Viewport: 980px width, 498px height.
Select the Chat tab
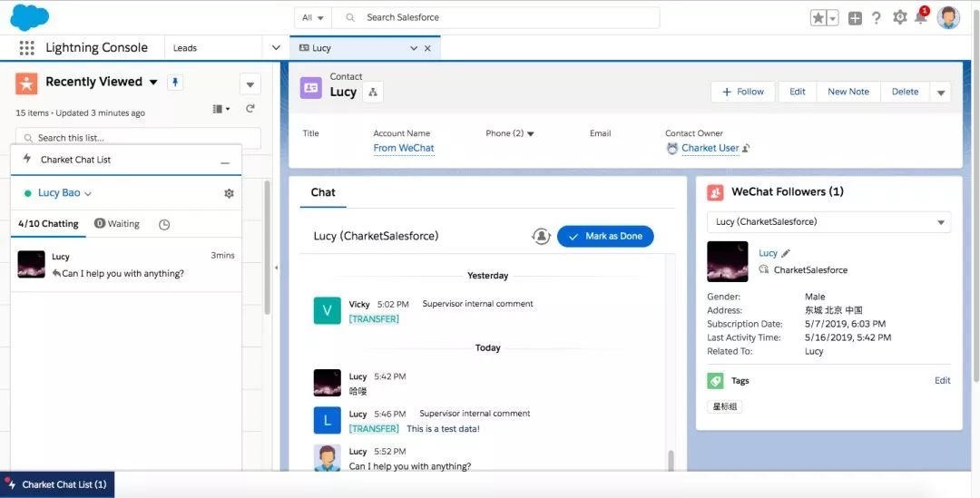323,192
